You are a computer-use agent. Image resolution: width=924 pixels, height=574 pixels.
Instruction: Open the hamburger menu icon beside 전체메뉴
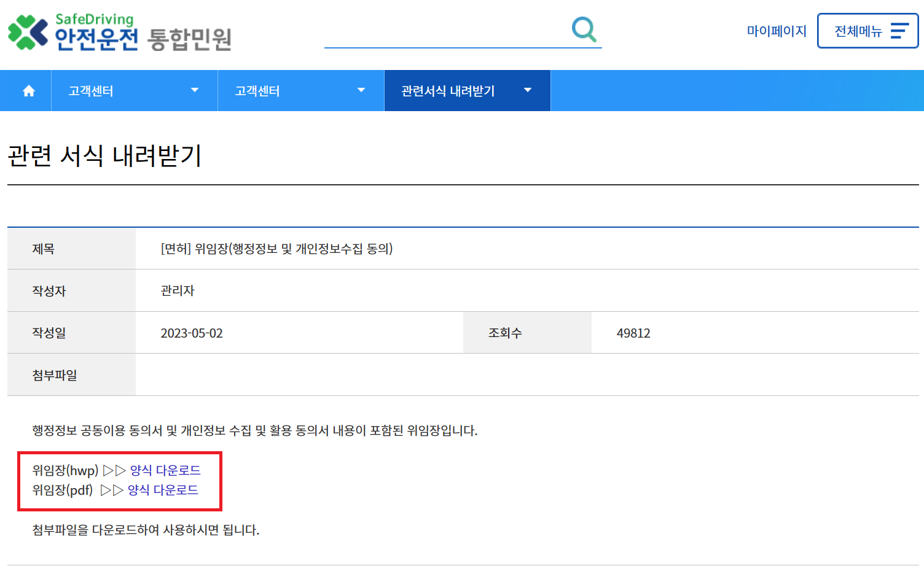tap(899, 31)
